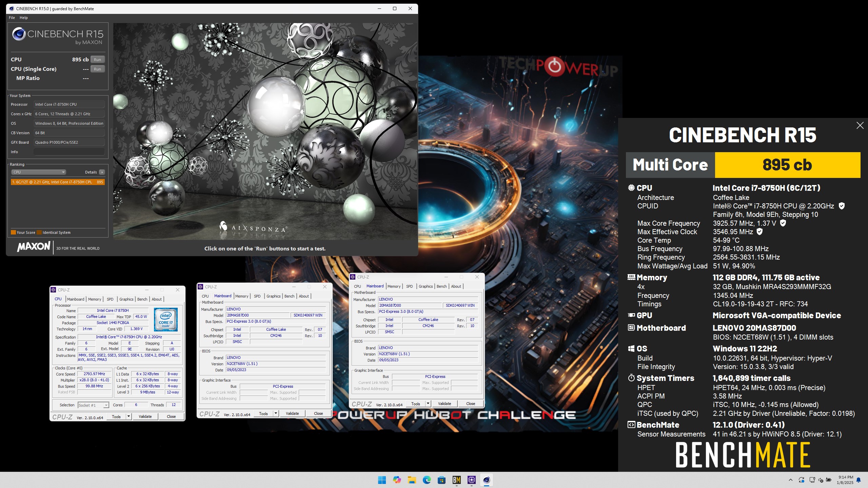
Task: Click the left CPU-Z window title icon
Action: click(x=53, y=290)
